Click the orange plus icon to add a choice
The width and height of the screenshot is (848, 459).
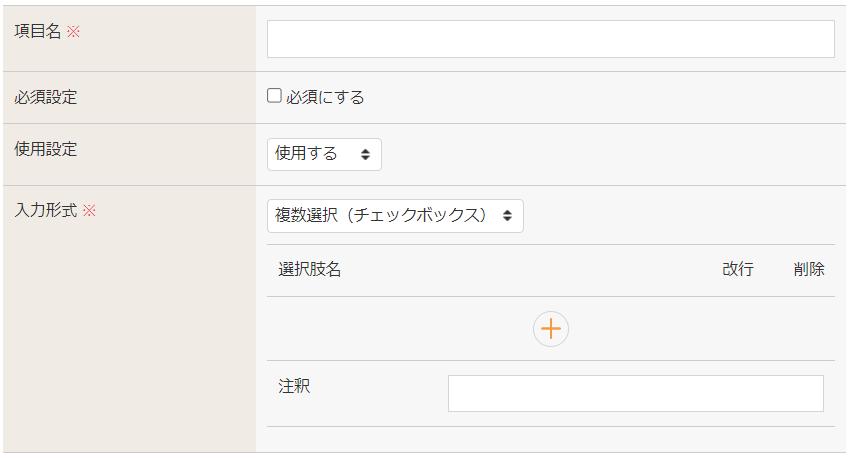tap(551, 329)
